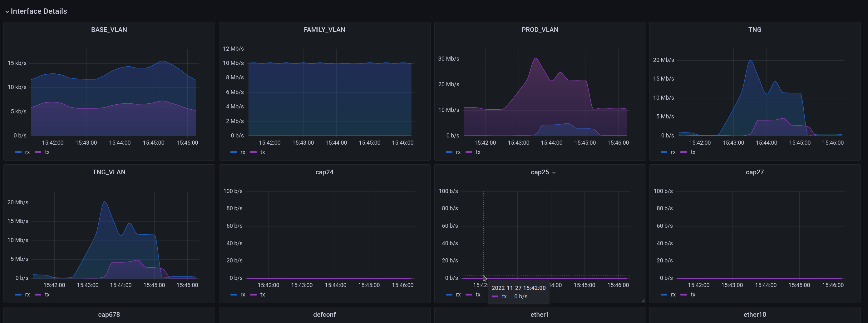Click the TNG panel title
868x323 pixels.
754,30
